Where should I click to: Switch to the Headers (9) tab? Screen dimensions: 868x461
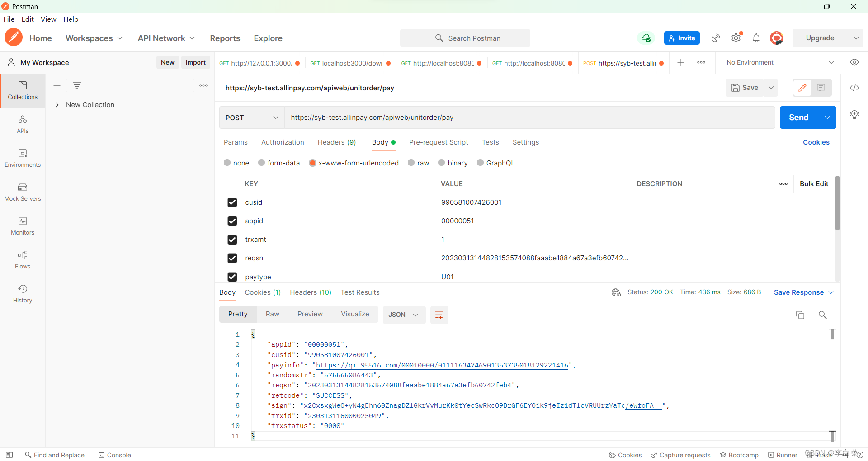337,142
